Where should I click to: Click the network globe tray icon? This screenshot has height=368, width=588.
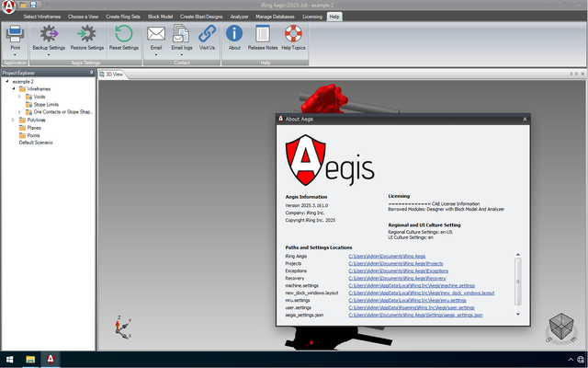click(582, 360)
